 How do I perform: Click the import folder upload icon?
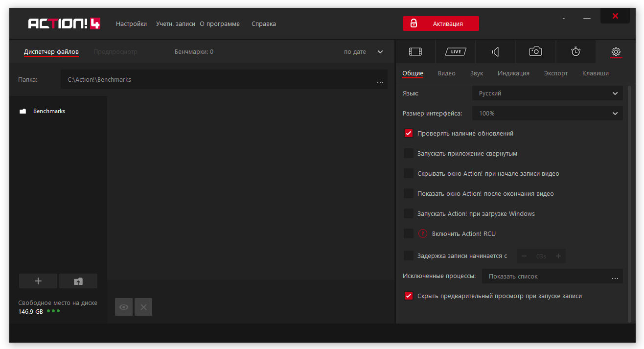[x=78, y=281]
